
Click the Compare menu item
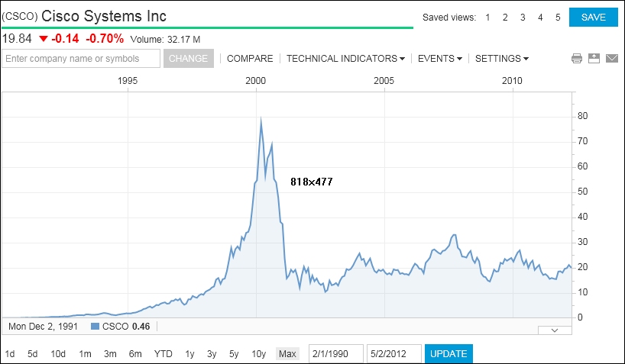point(250,59)
